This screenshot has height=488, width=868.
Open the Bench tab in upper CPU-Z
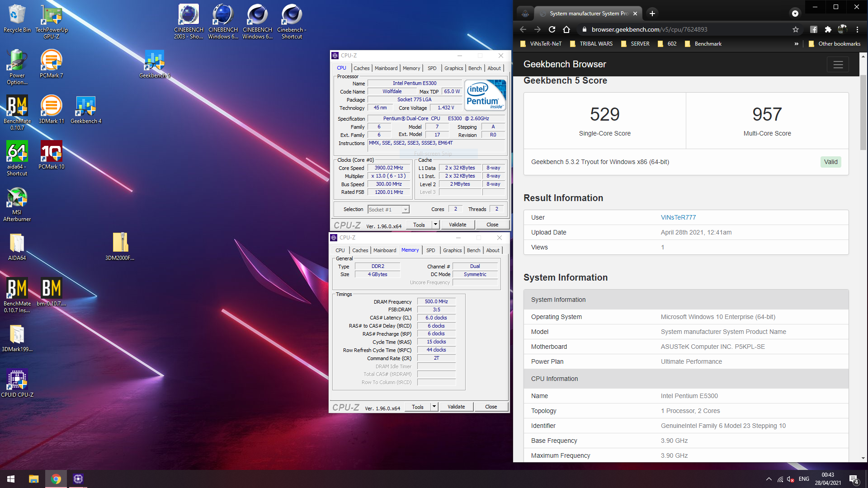coord(475,68)
